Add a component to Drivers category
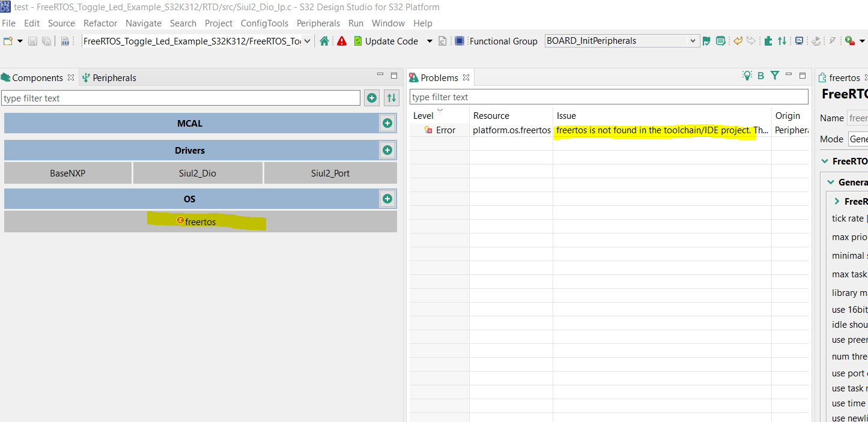 coord(387,150)
